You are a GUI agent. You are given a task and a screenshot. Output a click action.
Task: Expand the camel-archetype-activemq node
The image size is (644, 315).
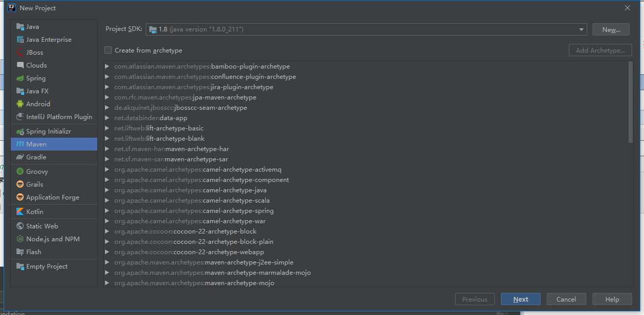[x=107, y=170]
